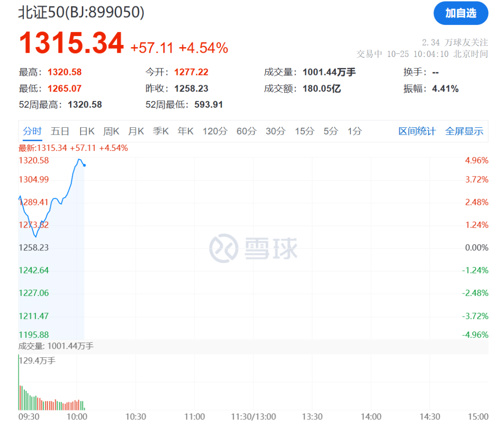Select the 15分 interval tab

(304, 131)
